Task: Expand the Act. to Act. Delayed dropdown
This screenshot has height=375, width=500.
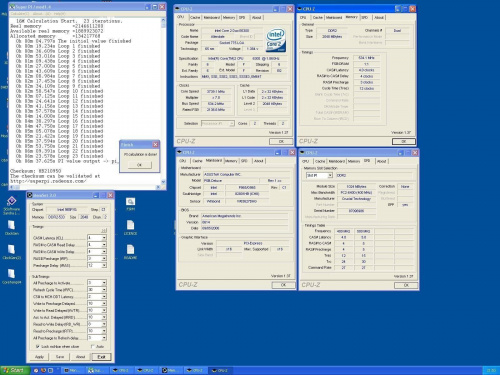Action: [104, 317]
